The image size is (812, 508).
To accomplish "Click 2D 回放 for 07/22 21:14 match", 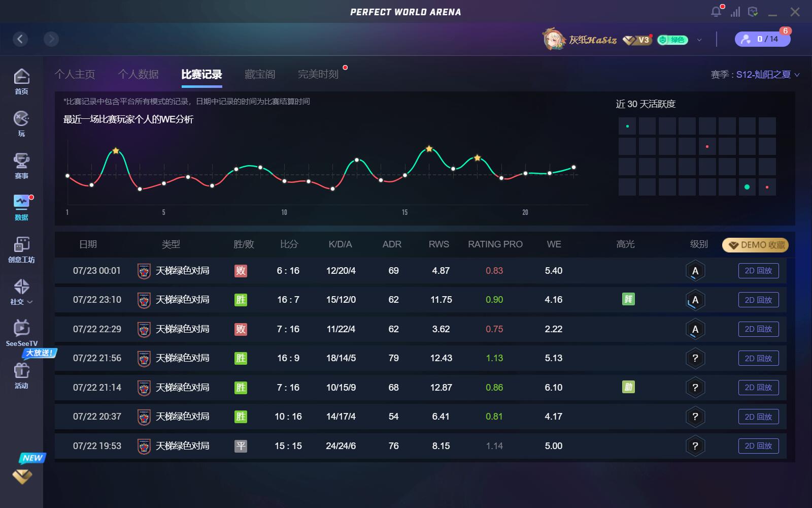I will point(758,388).
